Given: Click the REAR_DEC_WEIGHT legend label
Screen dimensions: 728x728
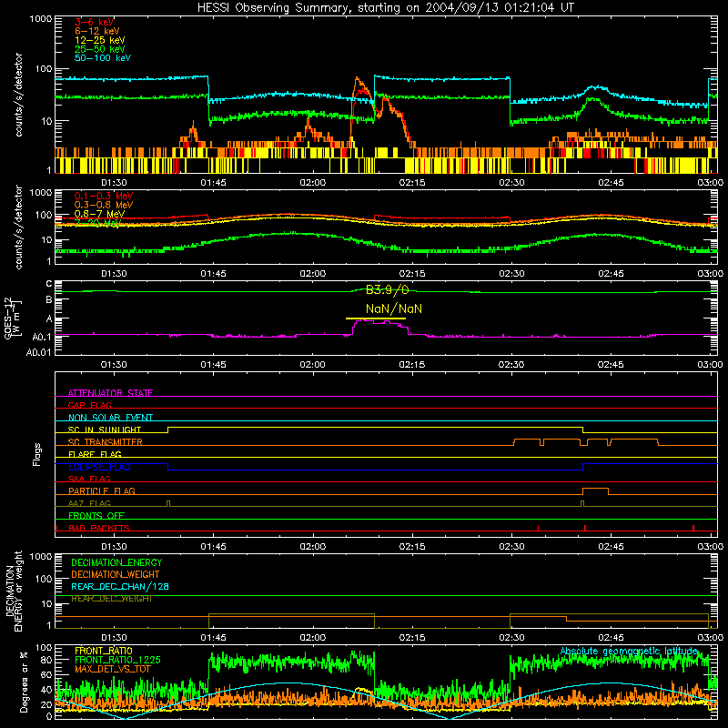Looking at the screenshot, I should click(x=112, y=599).
